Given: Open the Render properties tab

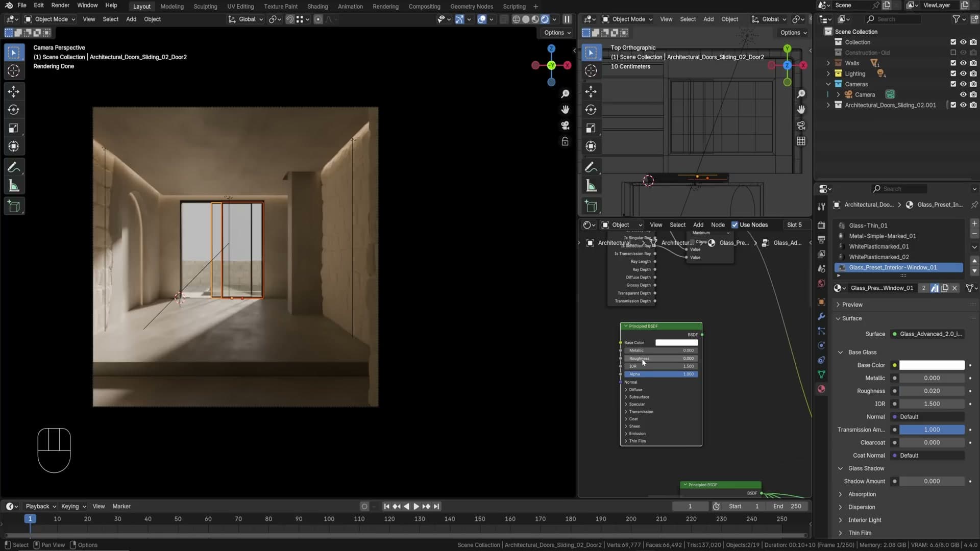Looking at the screenshot, I should click(821, 225).
